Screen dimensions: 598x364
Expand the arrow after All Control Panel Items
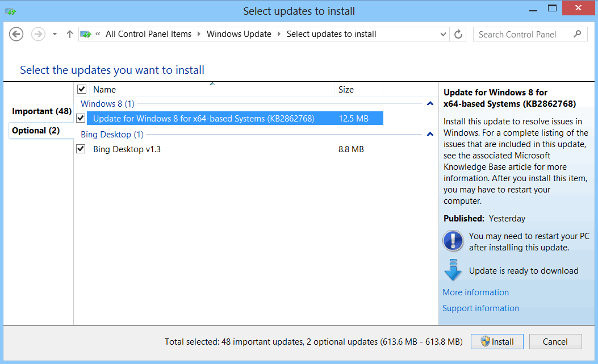[x=199, y=34]
